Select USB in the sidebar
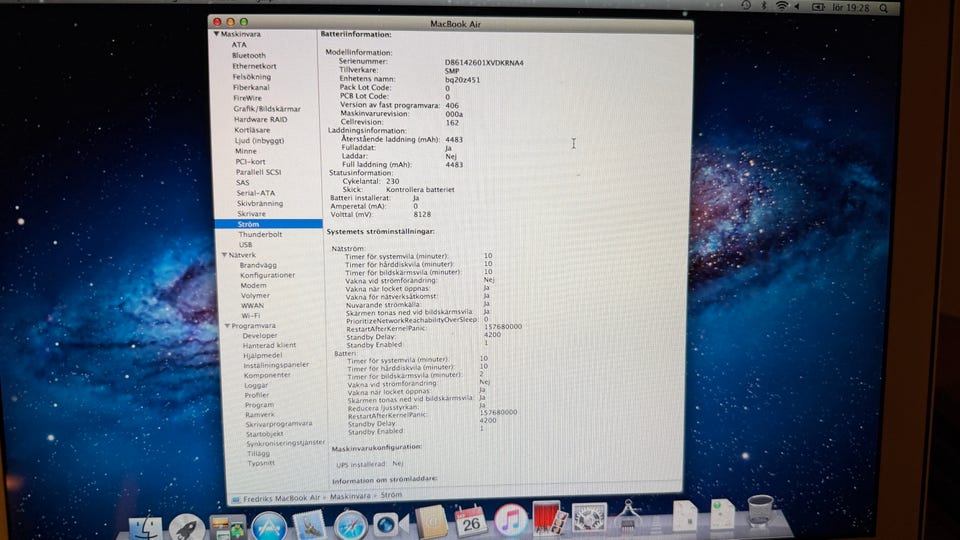This screenshot has height=540, width=960. click(x=246, y=245)
